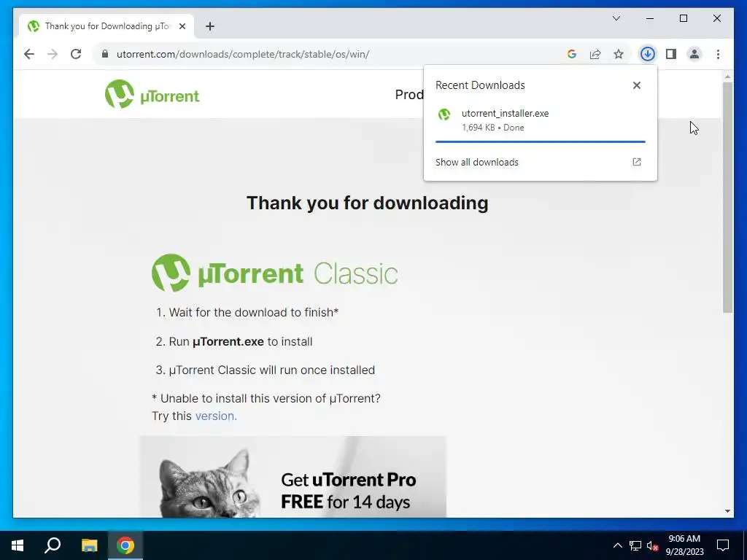Open the Windows Start menu
Screen dimensions: 747x560
[18, 545]
